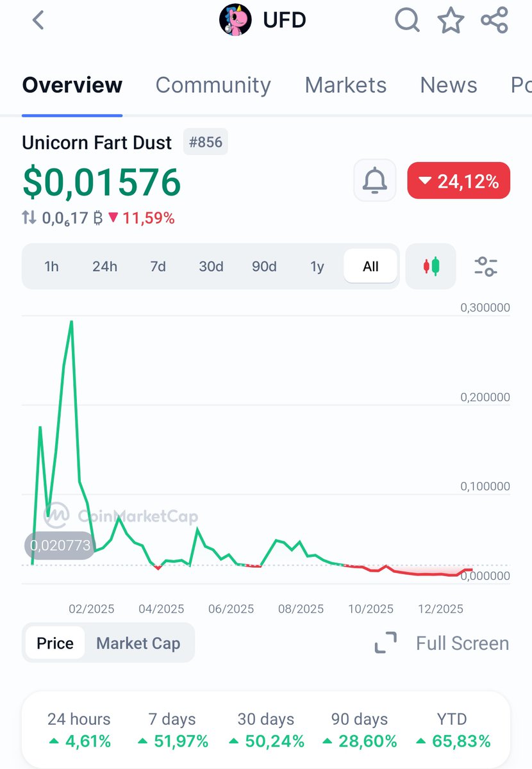
Task: Set a price alert with bell icon
Action: point(375,181)
